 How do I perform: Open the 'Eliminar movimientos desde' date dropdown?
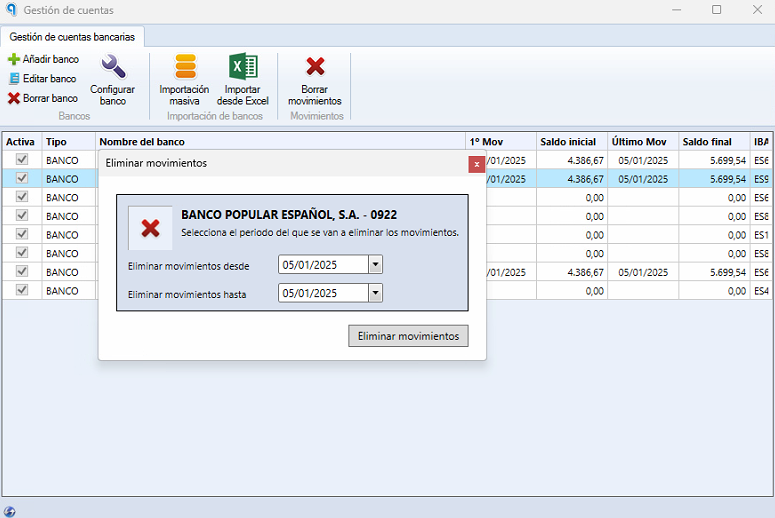pos(376,264)
